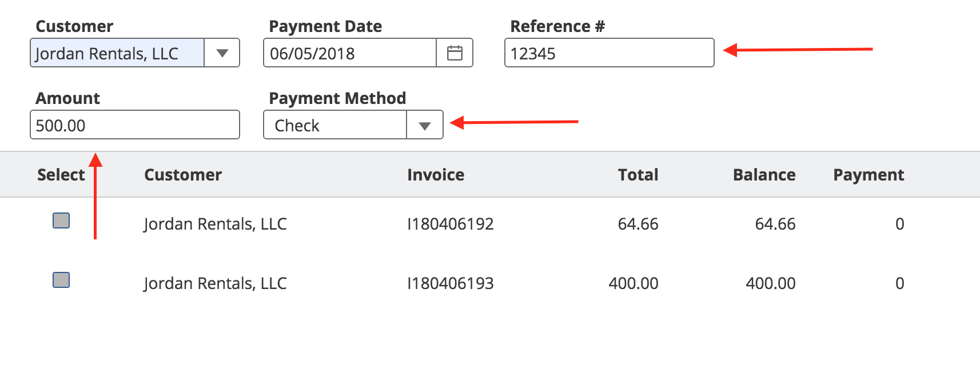Sort by the Total column header
The width and height of the screenshot is (980, 377).
[638, 175]
